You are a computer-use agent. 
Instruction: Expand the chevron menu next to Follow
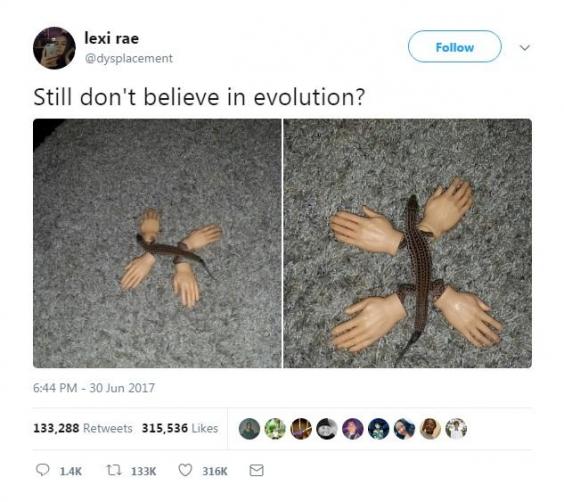tap(525, 47)
